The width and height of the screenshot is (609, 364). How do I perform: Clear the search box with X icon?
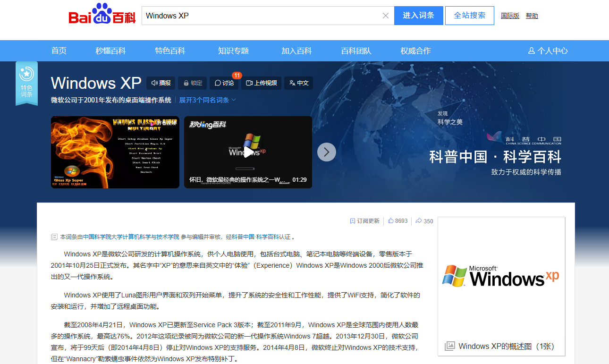pos(386,16)
